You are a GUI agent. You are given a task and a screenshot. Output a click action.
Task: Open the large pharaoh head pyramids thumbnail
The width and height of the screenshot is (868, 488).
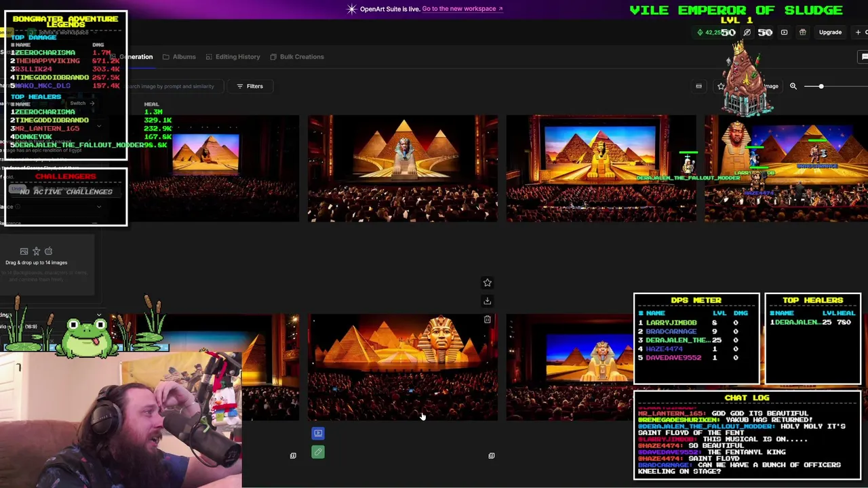pos(403,367)
